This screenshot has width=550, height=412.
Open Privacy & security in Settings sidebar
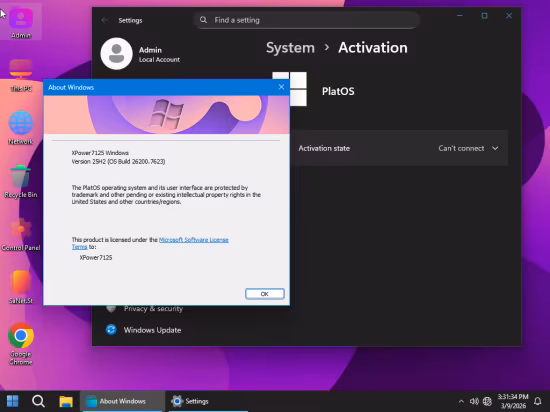tap(153, 309)
